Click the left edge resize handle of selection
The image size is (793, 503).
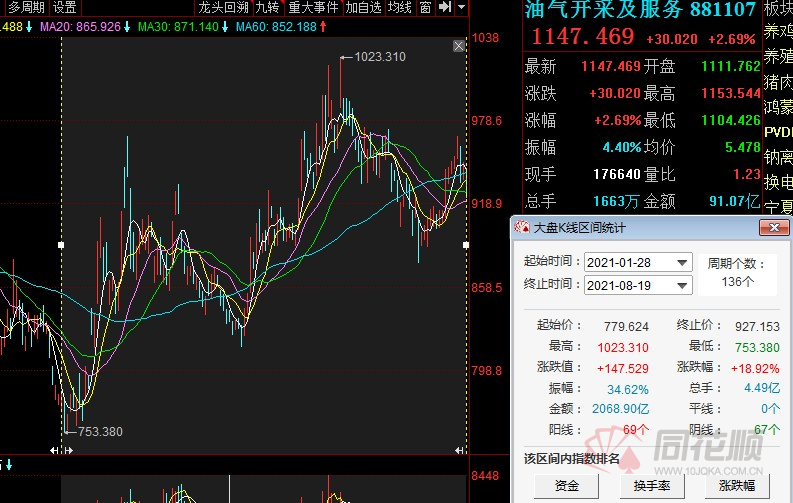(62, 244)
